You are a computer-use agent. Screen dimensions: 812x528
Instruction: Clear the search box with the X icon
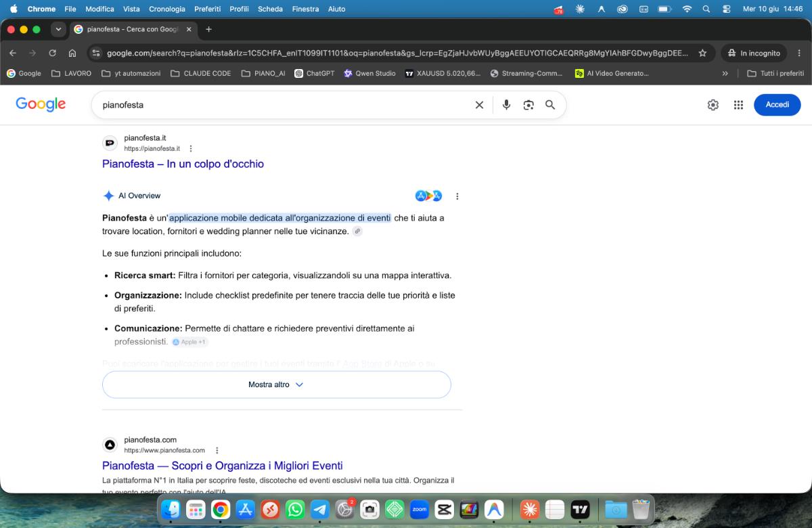[x=479, y=105]
